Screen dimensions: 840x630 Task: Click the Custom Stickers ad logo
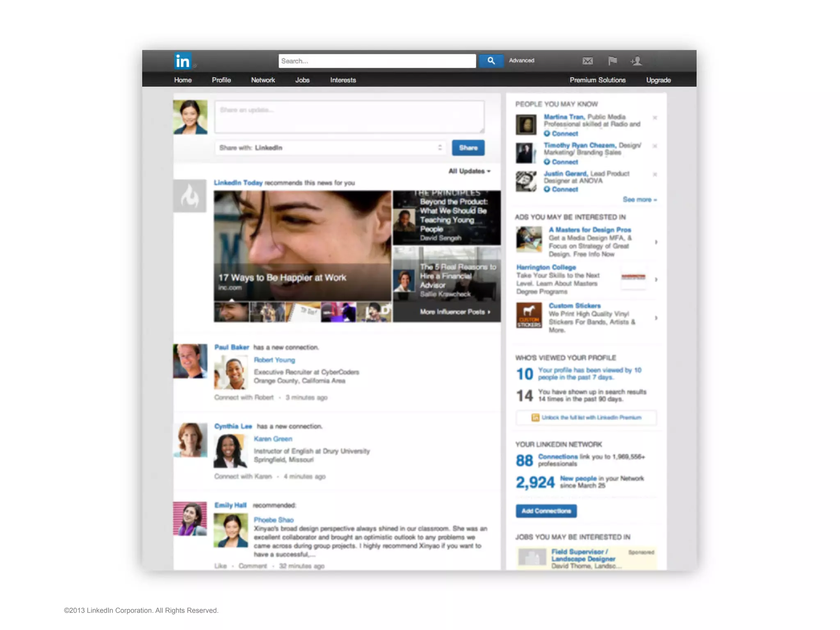point(529,315)
